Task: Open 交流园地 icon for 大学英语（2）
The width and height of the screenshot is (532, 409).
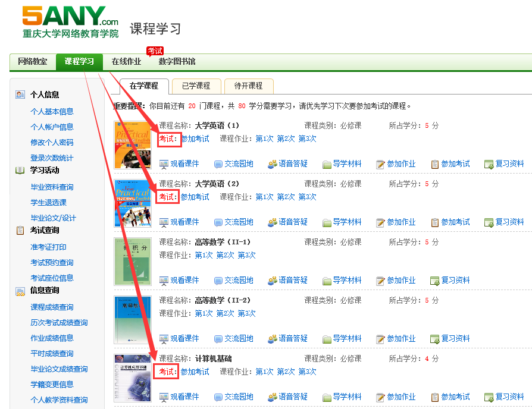Action: click(218, 222)
